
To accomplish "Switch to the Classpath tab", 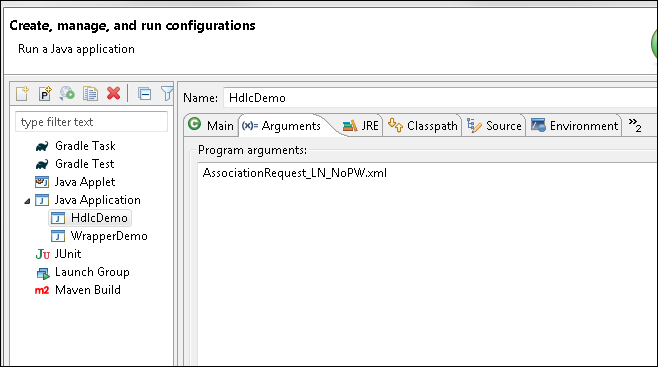I will 423,126.
